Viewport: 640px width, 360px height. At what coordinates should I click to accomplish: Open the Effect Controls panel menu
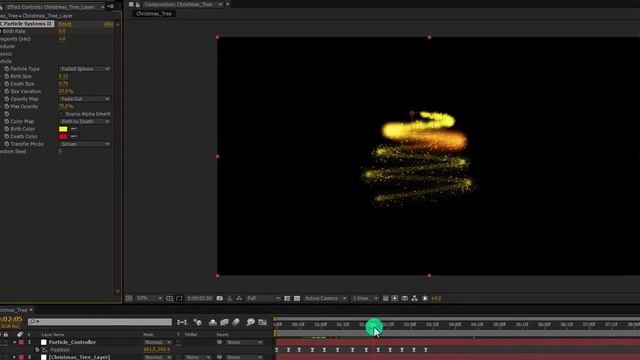click(111, 7)
